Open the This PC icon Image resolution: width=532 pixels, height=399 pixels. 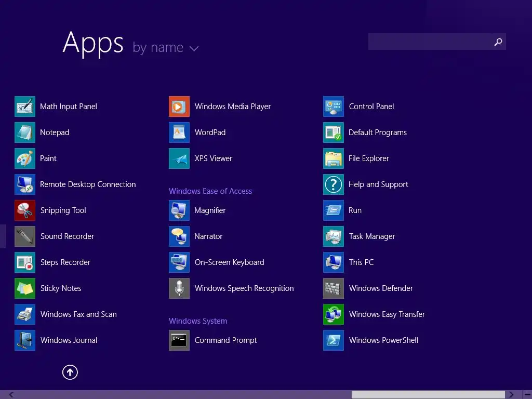coord(334,262)
